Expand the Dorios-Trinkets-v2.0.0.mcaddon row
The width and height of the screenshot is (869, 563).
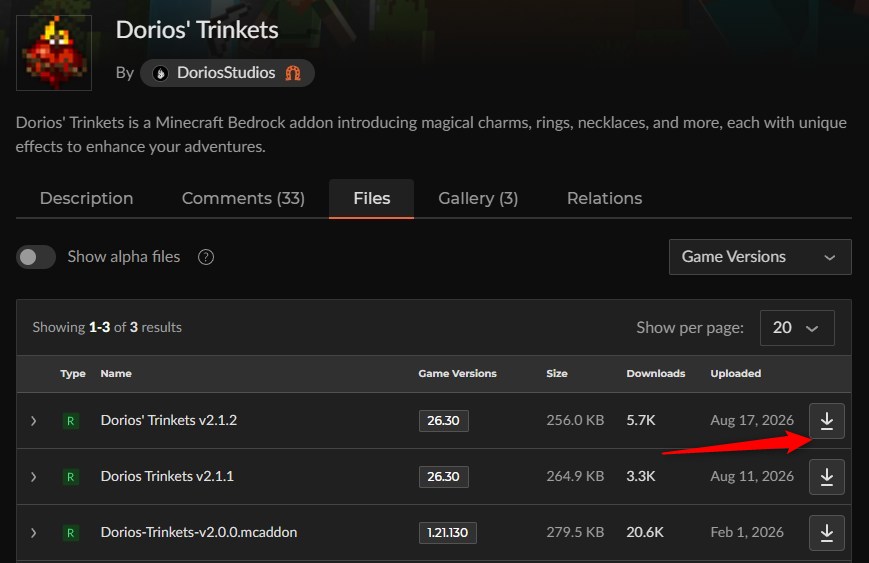[33, 533]
